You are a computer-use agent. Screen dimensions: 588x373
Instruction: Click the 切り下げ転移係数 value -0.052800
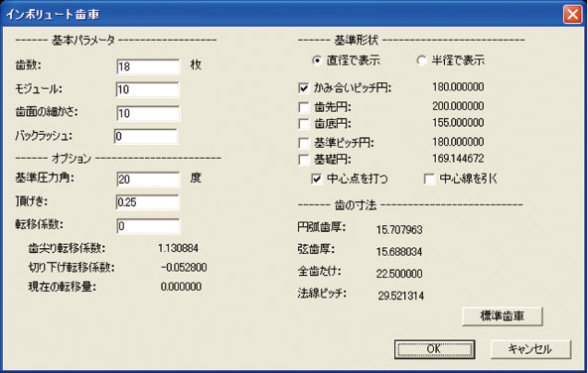point(184,268)
